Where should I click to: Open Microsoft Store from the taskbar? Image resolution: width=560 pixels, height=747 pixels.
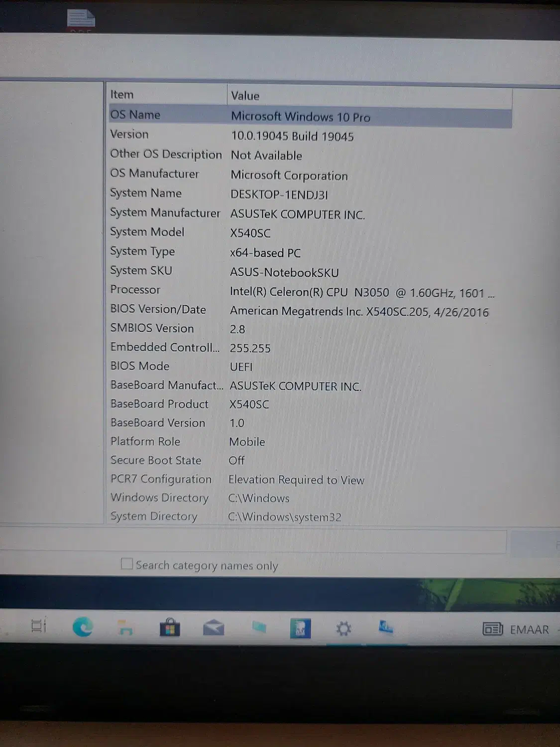(x=170, y=627)
